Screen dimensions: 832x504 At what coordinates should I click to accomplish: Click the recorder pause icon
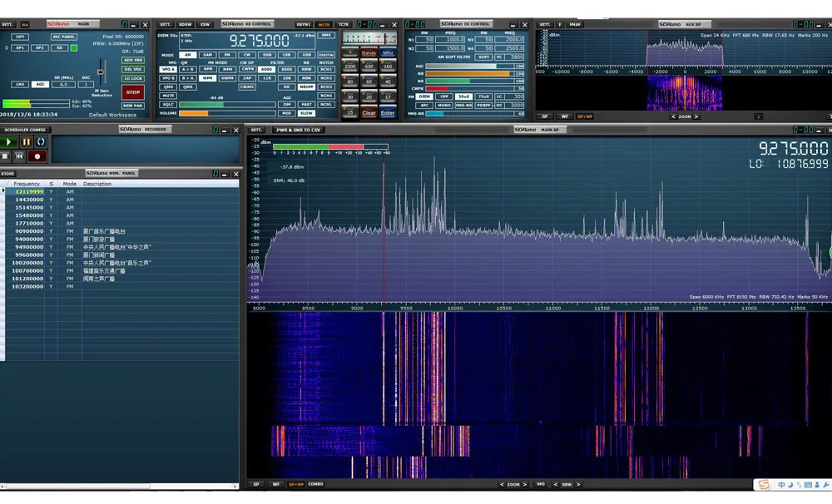click(26, 142)
